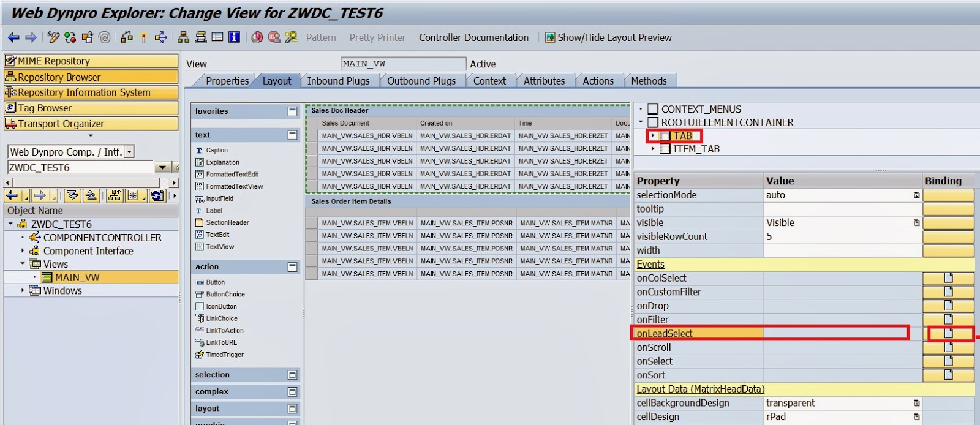Click the blue Information icon

[235, 37]
